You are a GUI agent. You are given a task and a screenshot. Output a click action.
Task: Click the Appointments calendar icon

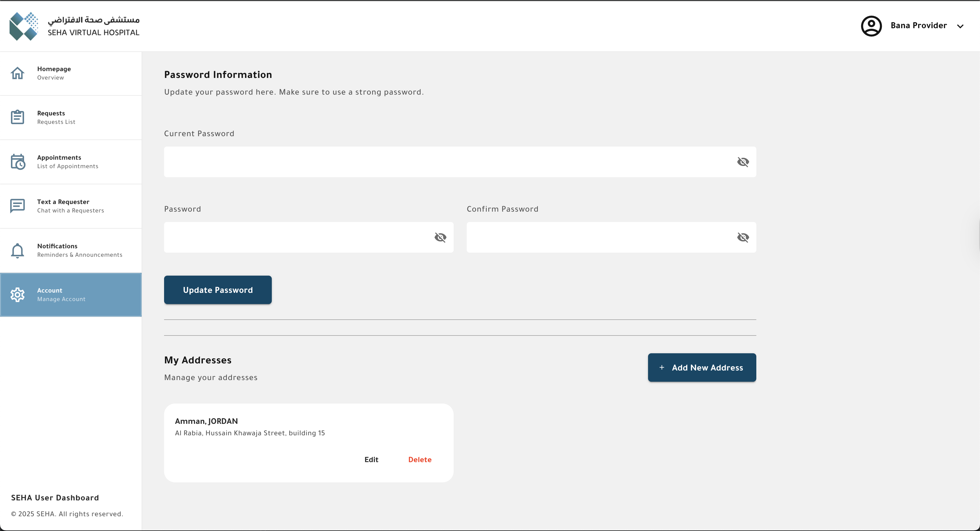(17, 161)
